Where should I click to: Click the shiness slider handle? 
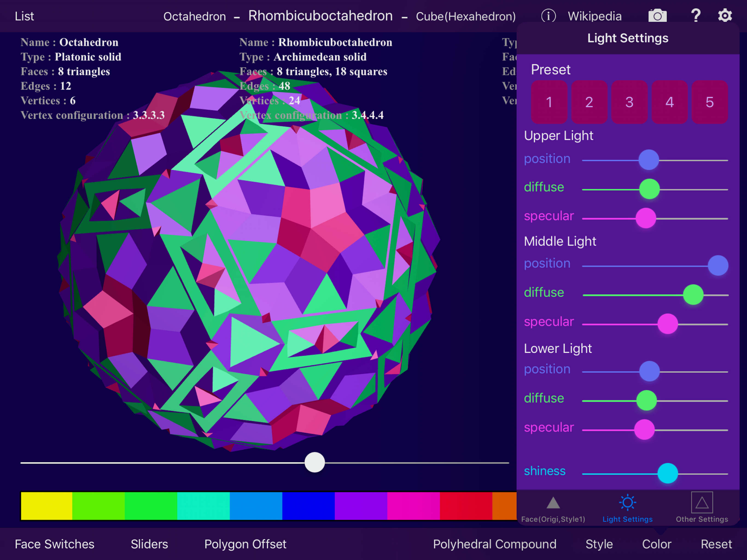(x=668, y=473)
